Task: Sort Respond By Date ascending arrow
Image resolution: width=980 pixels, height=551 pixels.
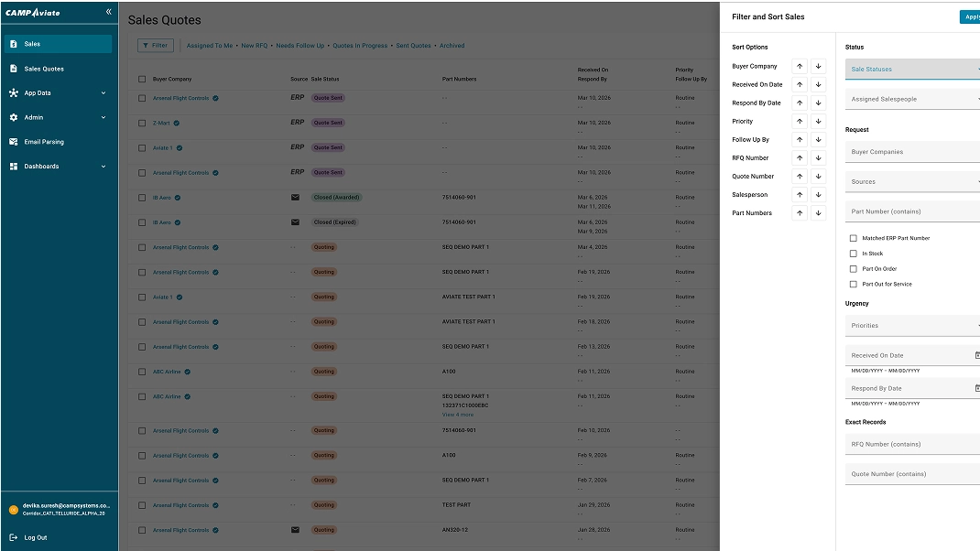Action: pyautogui.click(x=800, y=103)
